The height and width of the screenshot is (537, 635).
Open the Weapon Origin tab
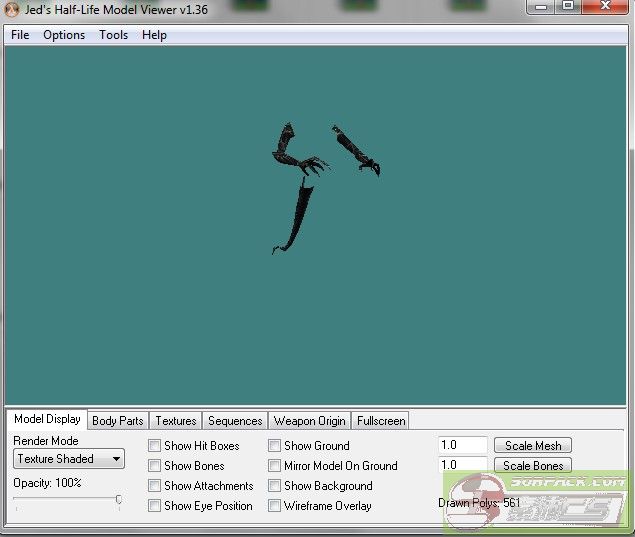click(309, 421)
